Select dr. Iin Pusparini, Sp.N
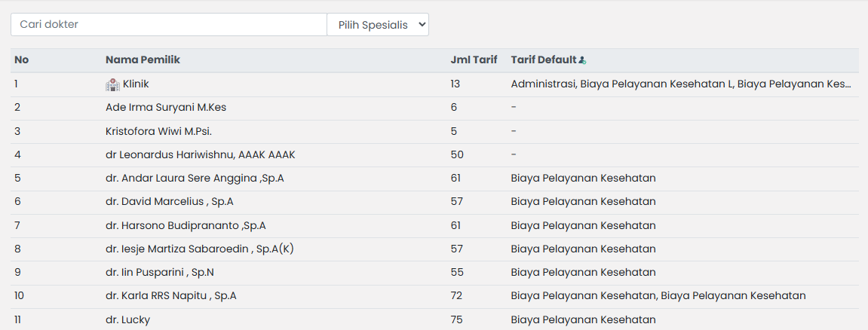868x330 pixels. (x=165, y=271)
